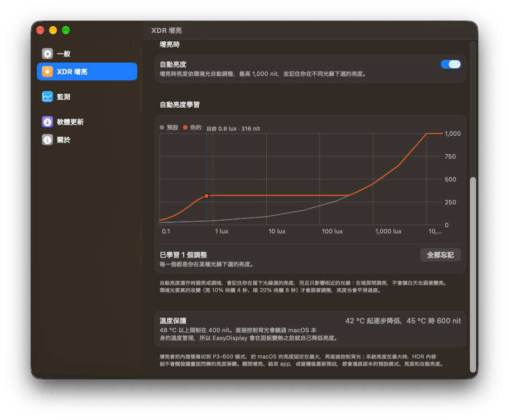509x420 pixels.
Task: Click the 250 label on the chart axis
Action: click(450, 202)
